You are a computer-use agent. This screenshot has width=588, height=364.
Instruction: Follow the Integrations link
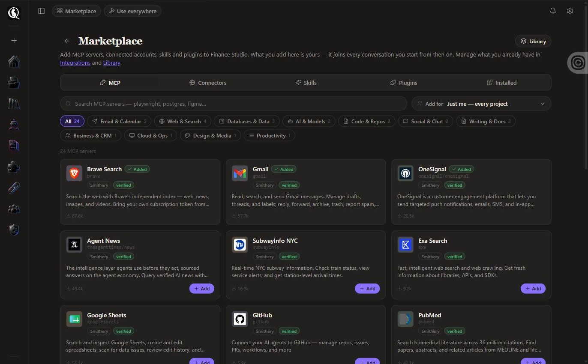(75, 63)
